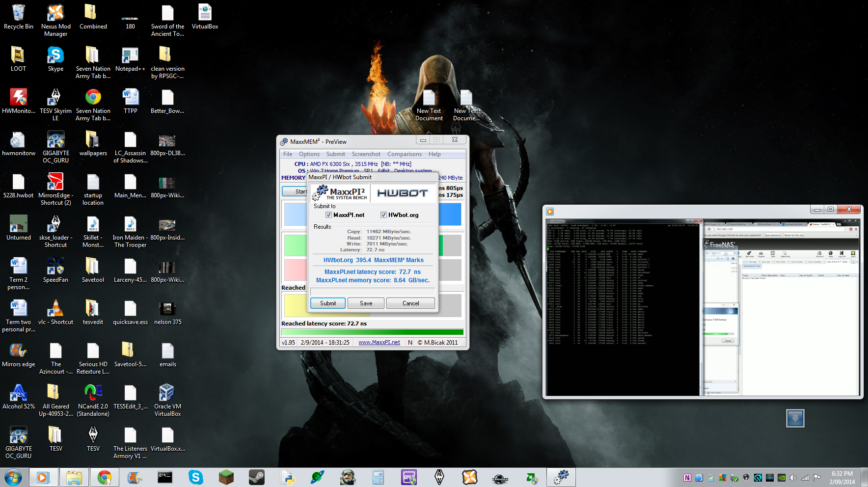Click the empty text field above Submit

[372, 292]
